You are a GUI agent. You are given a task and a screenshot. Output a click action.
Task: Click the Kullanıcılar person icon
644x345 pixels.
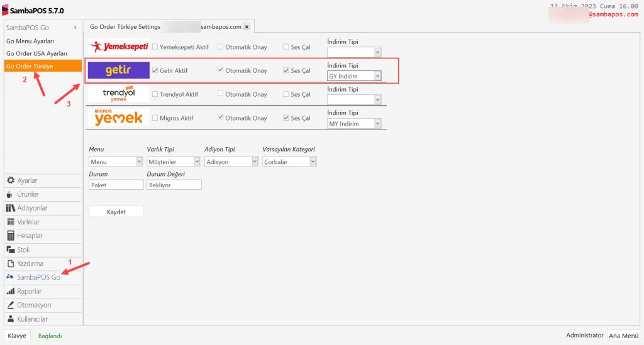click(x=11, y=319)
